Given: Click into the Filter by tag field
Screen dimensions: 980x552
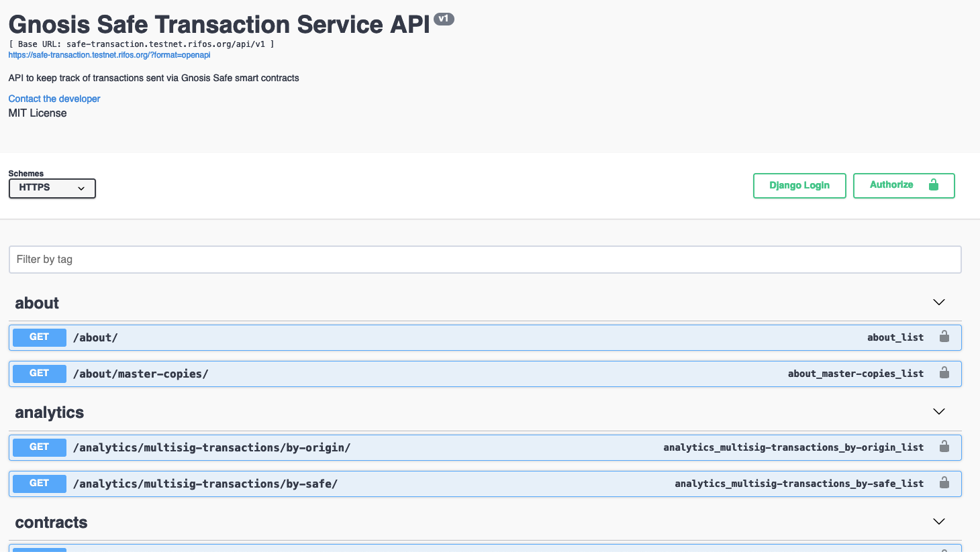Looking at the screenshot, I should (485, 260).
